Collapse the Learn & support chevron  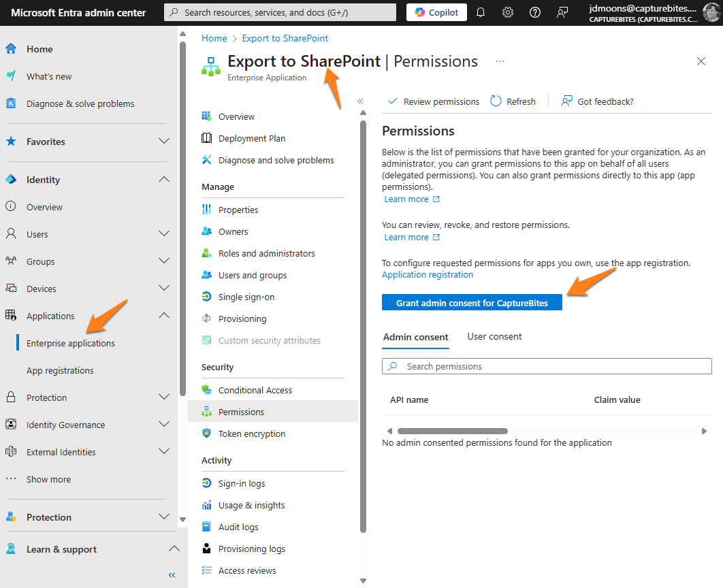[174, 549]
